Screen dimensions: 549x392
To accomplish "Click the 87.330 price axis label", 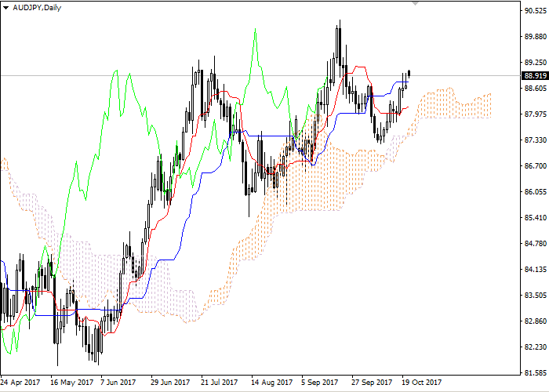I will 536,140.
